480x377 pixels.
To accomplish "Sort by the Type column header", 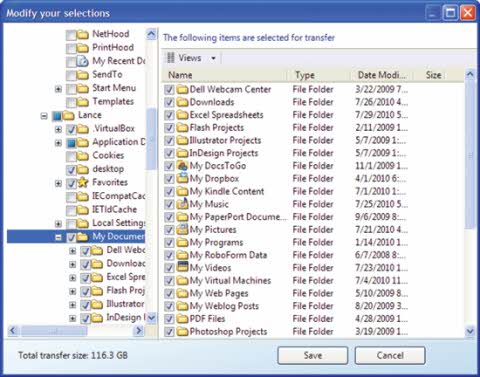I will pos(319,75).
